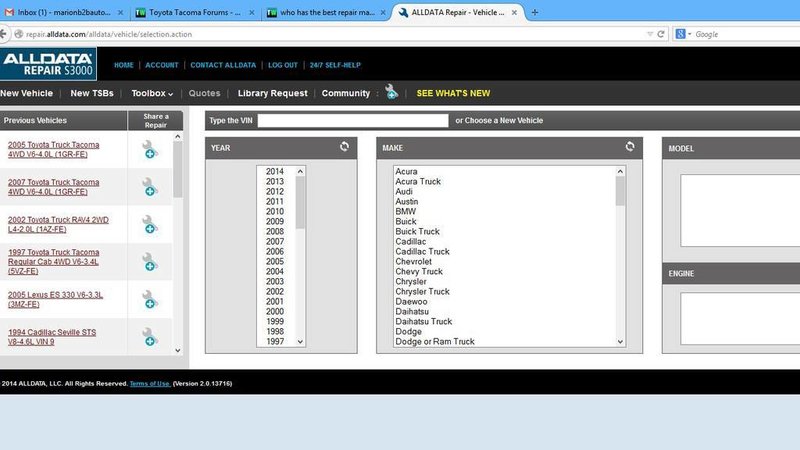Share repair for 2005 Lexus ES 330

click(x=149, y=299)
